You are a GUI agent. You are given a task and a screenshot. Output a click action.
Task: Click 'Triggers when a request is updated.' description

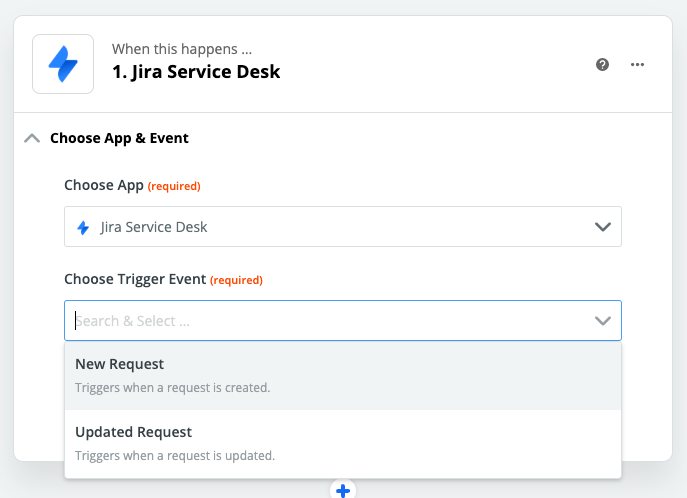click(175, 456)
